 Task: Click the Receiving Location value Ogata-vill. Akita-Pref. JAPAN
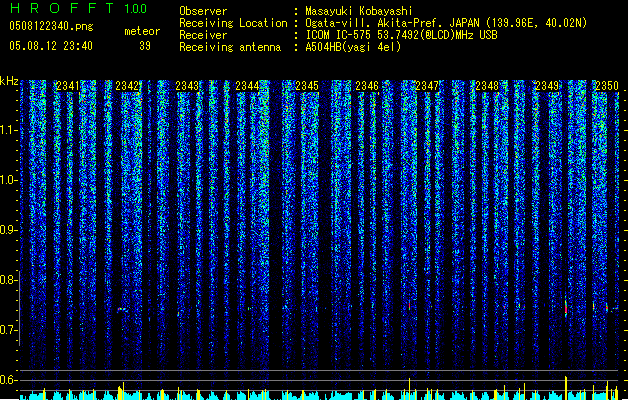[x=392, y=23]
